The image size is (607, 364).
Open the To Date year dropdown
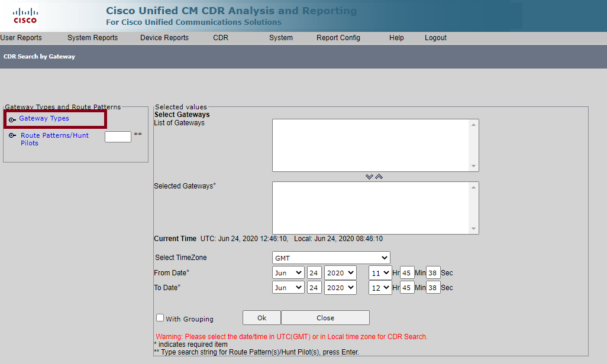click(340, 287)
